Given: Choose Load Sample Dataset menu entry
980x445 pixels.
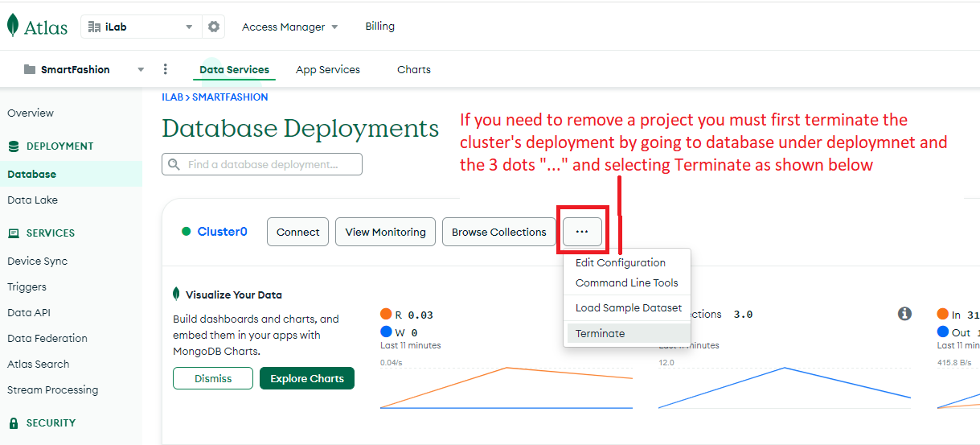Looking at the screenshot, I should pyautogui.click(x=628, y=307).
